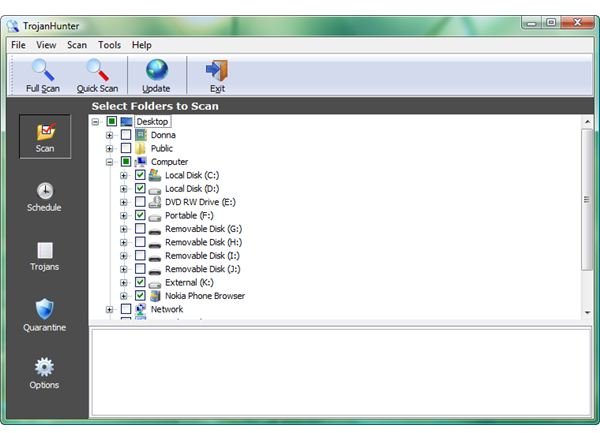This screenshot has width=600, height=433.
Task: Uncheck Local Disk (C:) checkbox
Action: [x=140, y=175]
